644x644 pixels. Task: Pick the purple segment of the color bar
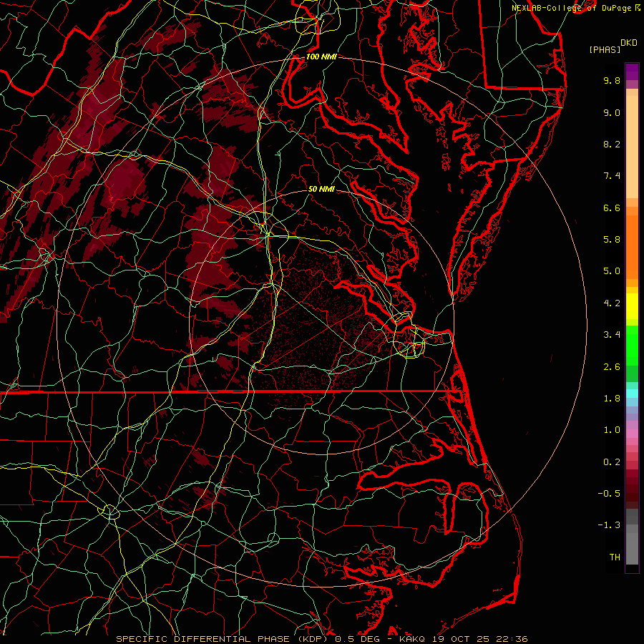pos(632,72)
